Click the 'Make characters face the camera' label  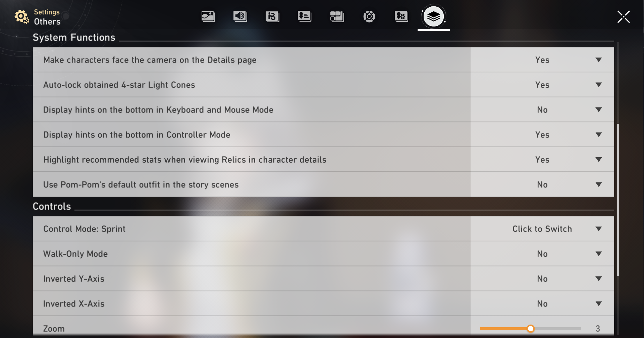[150, 60]
